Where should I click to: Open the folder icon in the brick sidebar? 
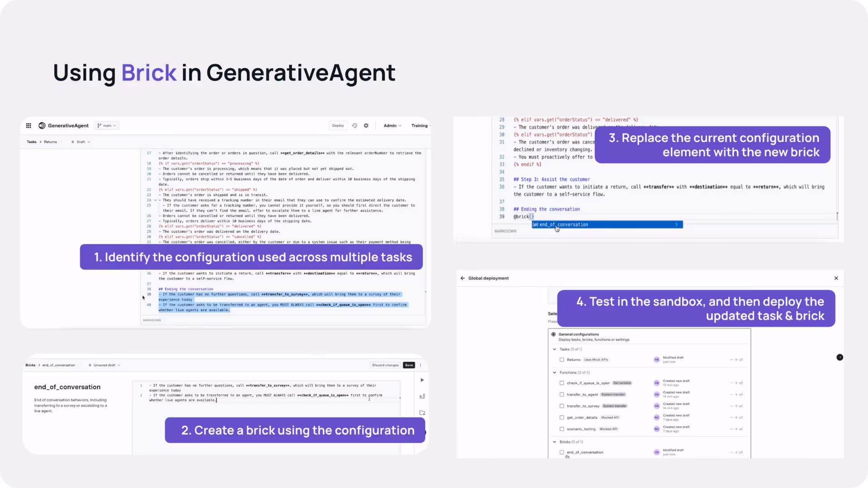click(x=422, y=413)
